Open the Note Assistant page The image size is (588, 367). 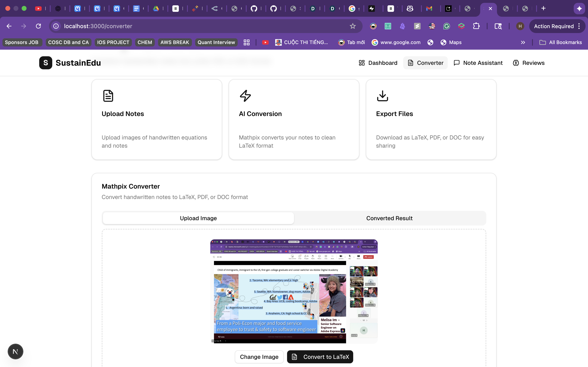(478, 63)
